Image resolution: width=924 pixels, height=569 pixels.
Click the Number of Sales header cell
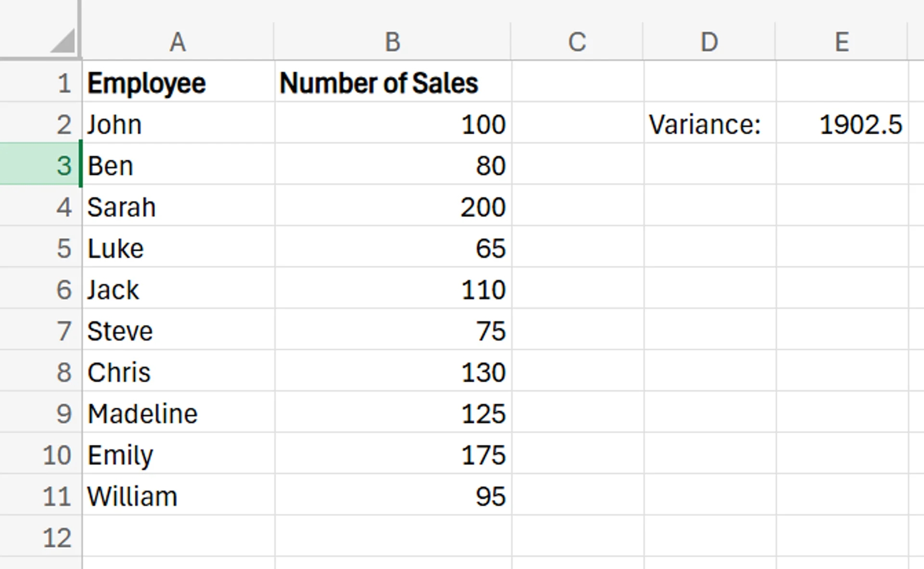tap(392, 82)
